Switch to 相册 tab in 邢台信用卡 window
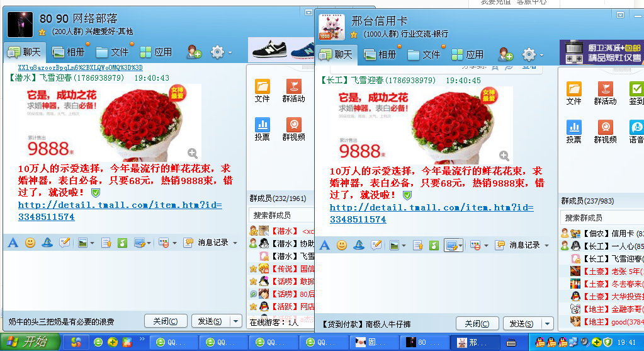Image resolution: width=644 pixels, height=351 pixels. click(x=380, y=55)
